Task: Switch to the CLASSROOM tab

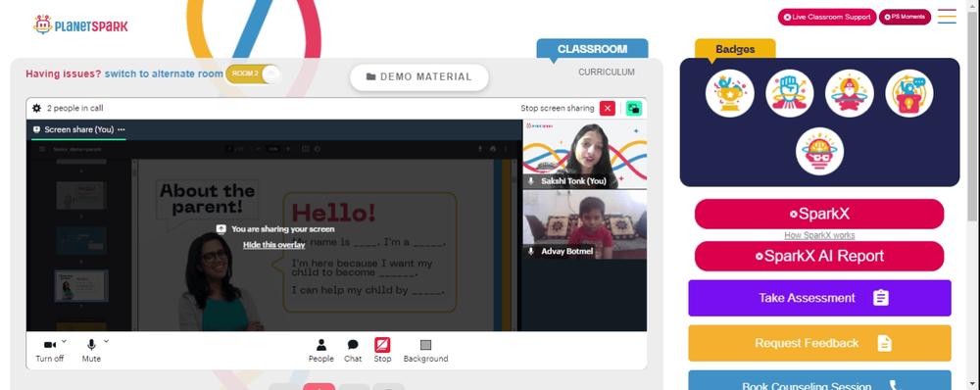Action: click(x=592, y=49)
